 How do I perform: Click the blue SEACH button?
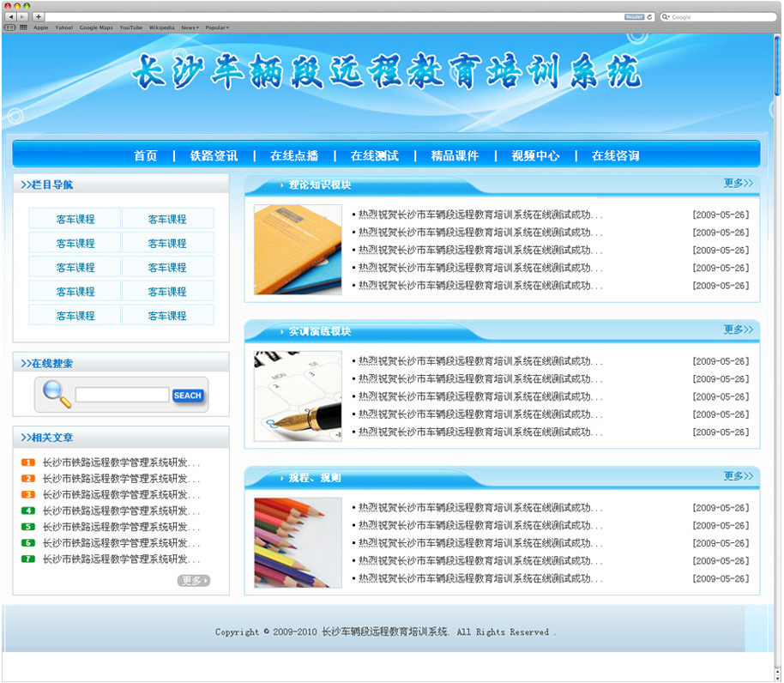188,396
